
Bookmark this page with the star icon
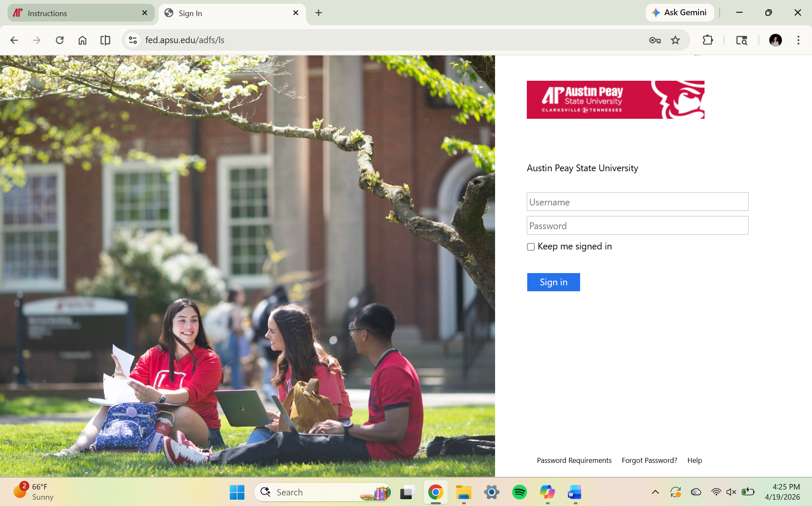tap(675, 40)
